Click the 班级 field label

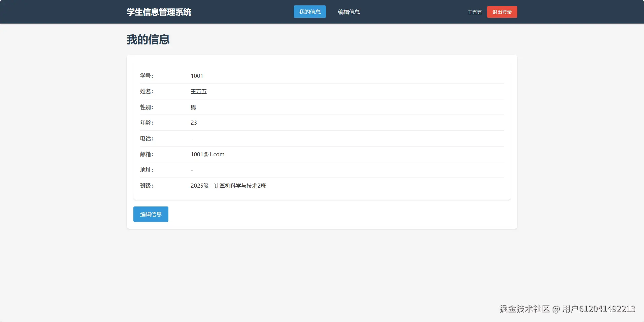tap(147, 186)
